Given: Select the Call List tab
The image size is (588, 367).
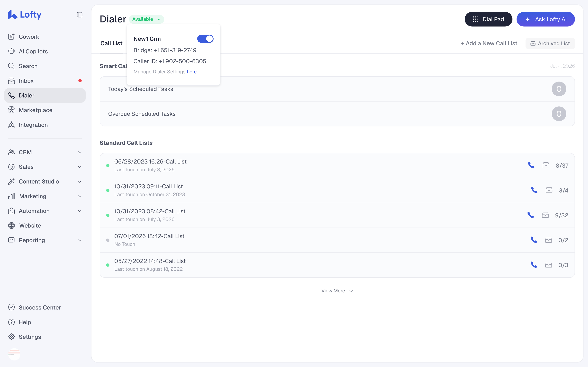Looking at the screenshot, I should pos(111,43).
